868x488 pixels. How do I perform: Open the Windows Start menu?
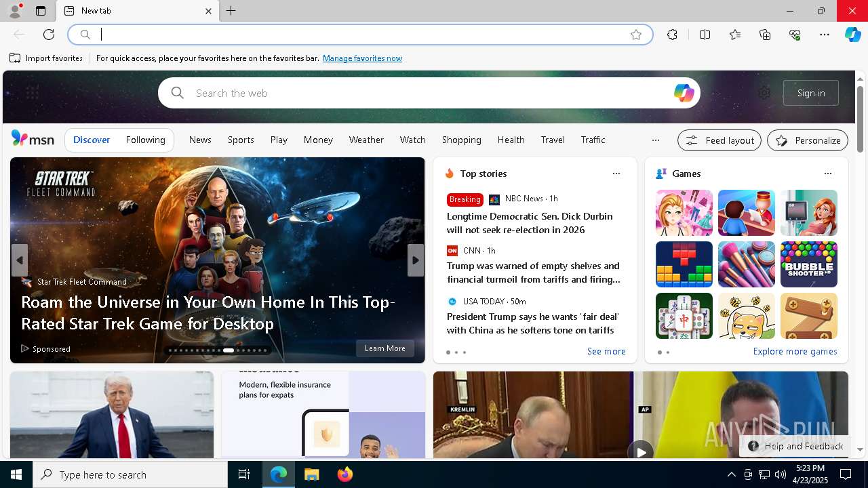pos(16,474)
